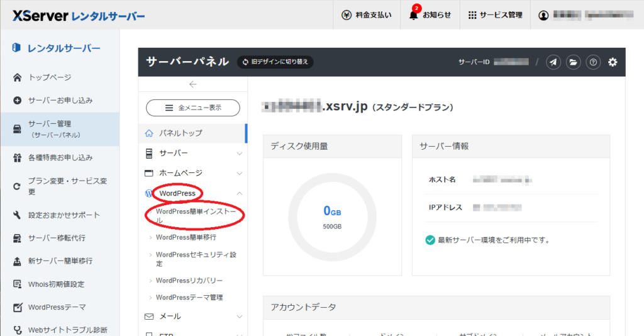This screenshot has width=644, height=336.
Task: Open 各種特典お申し込み in sidebar
Action: pyautogui.click(x=60, y=157)
